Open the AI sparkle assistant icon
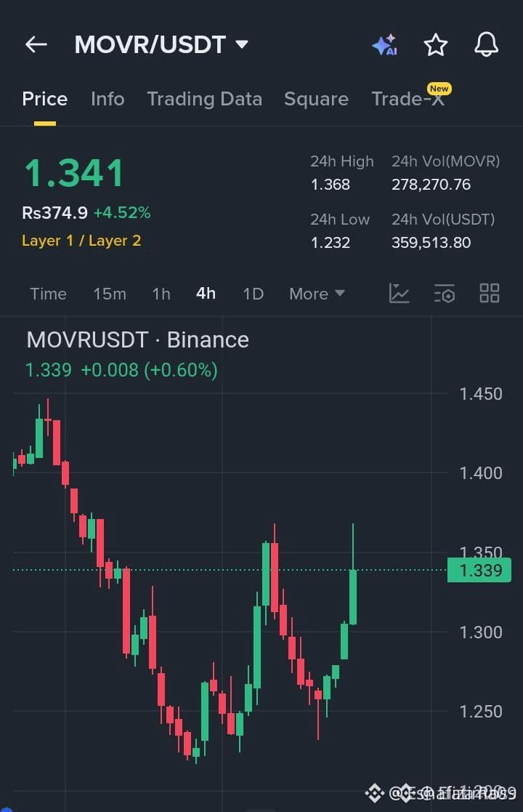This screenshot has width=523, height=812. pos(385,44)
